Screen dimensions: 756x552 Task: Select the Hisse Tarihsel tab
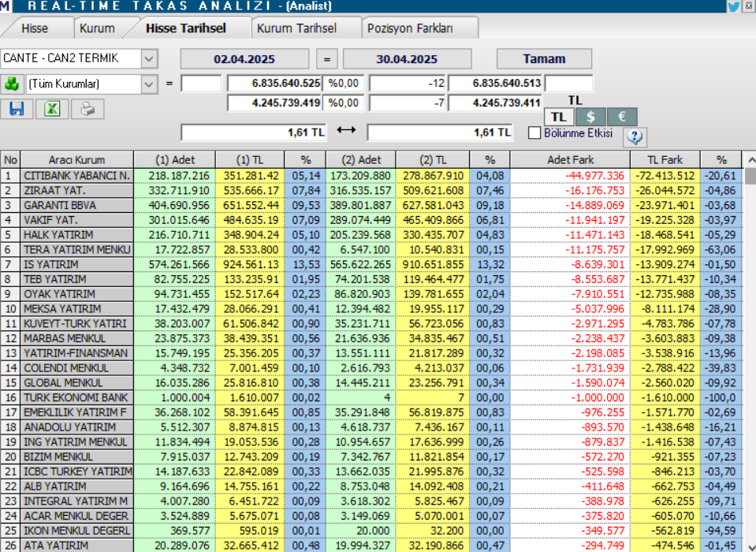(186, 28)
